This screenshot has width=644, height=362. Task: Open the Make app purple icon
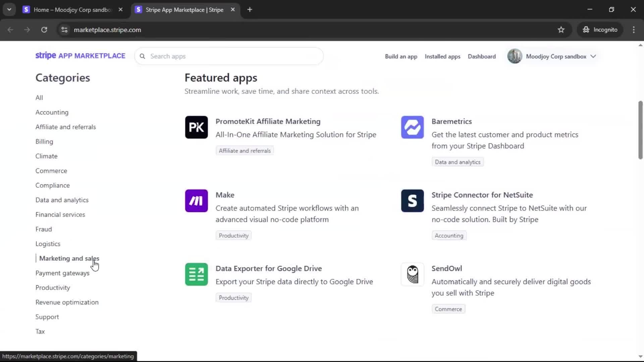coord(196,201)
